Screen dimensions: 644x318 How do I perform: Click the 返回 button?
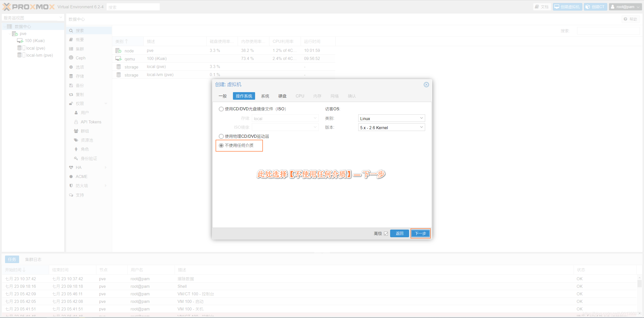pyautogui.click(x=399, y=233)
